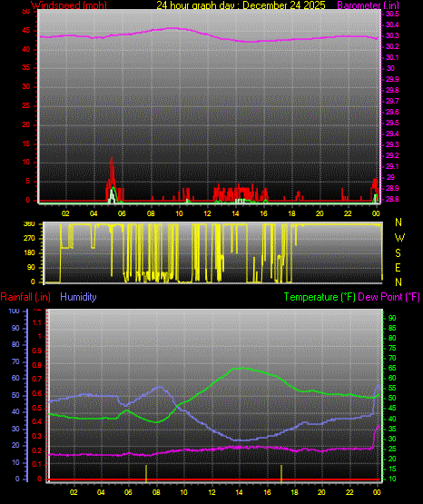Viewport: 423px width, 504px height.
Task: Click the 29.9 value on the barometer axis
Action: tap(392, 79)
